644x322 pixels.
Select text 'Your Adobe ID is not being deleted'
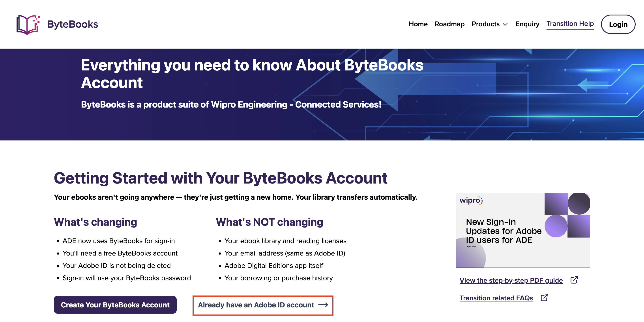pyautogui.click(x=116, y=266)
